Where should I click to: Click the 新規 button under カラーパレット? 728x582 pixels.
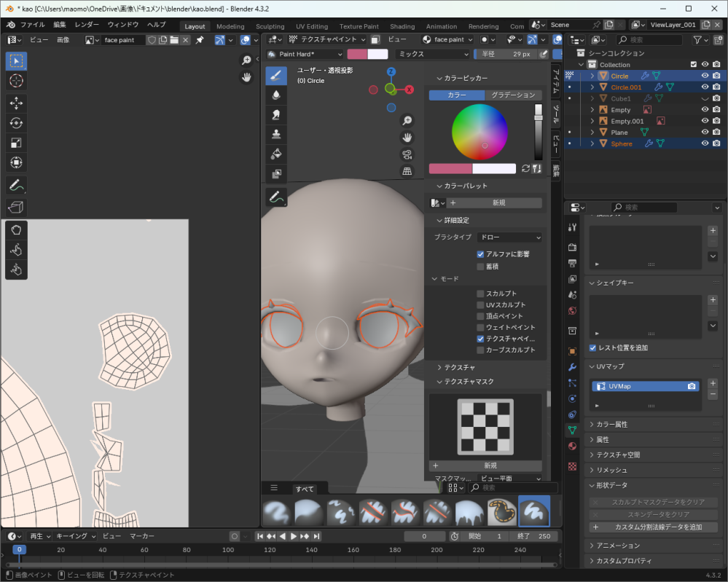pos(496,201)
